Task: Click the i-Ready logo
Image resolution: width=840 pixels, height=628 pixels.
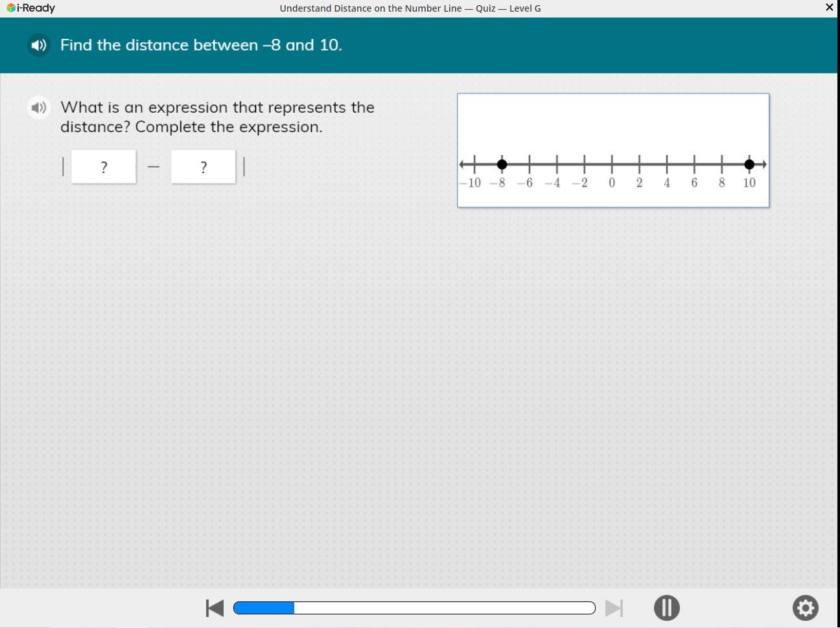Action: [x=30, y=8]
